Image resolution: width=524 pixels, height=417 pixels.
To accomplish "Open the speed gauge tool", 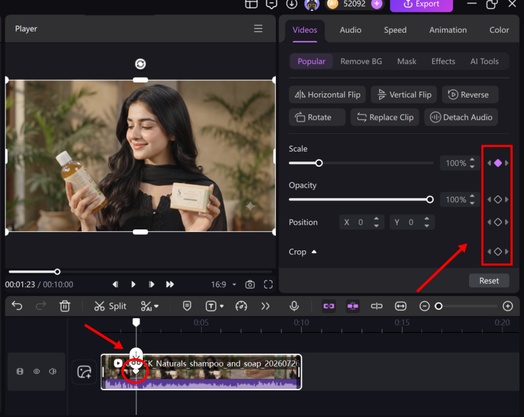I will tap(241, 306).
